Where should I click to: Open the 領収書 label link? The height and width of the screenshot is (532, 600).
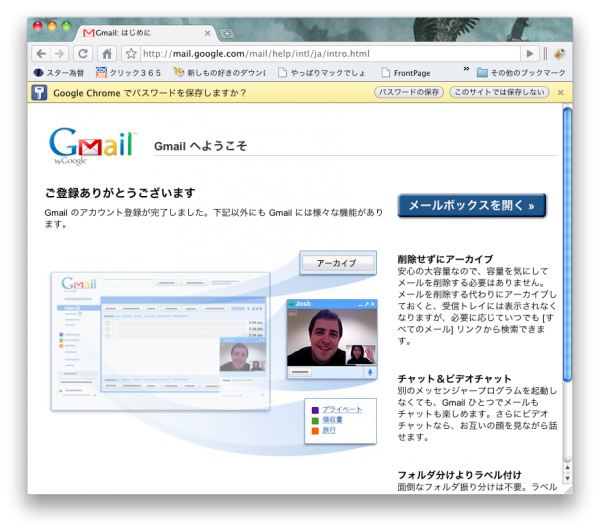pos(332,420)
